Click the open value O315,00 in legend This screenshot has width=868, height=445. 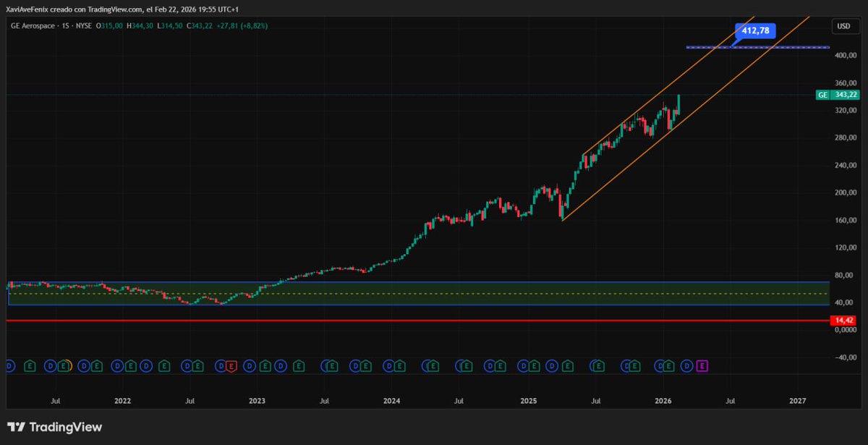click(111, 25)
